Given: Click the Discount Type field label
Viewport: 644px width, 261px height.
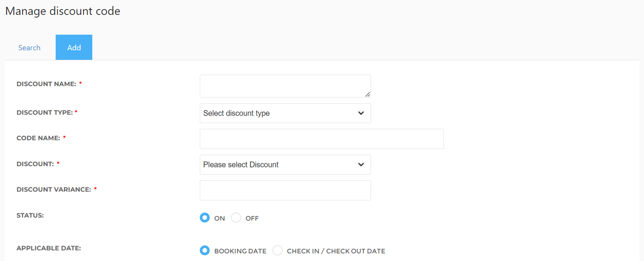Looking at the screenshot, I should [45, 113].
